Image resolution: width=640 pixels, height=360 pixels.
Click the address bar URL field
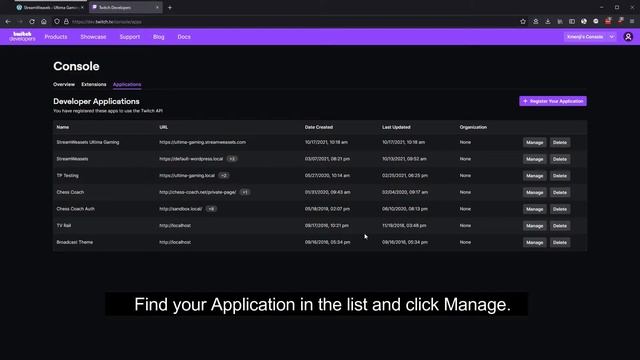point(286,22)
